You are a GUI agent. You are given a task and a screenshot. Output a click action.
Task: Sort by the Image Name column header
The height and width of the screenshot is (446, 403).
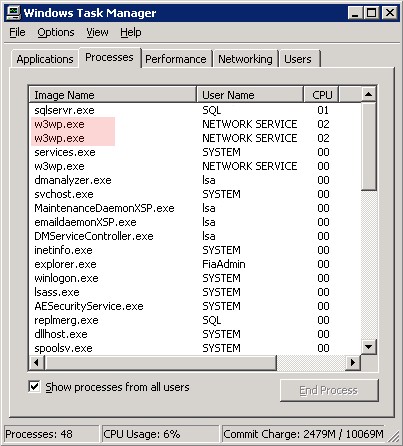pos(113,95)
